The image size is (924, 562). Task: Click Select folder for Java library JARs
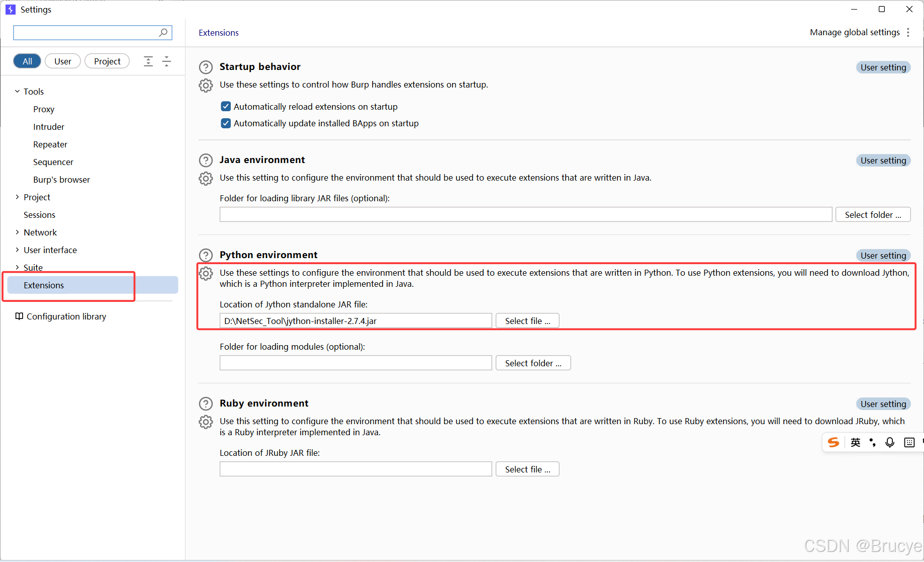click(873, 214)
